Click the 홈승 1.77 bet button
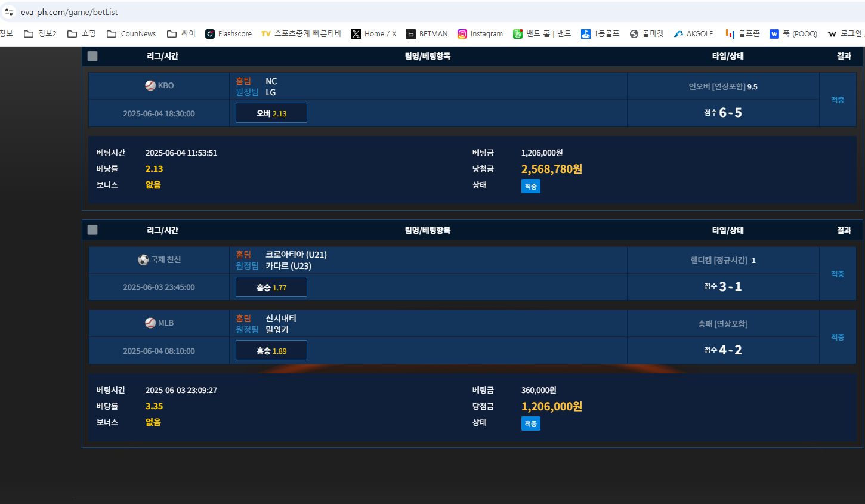Screen dimensions: 865x504 [271, 287]
